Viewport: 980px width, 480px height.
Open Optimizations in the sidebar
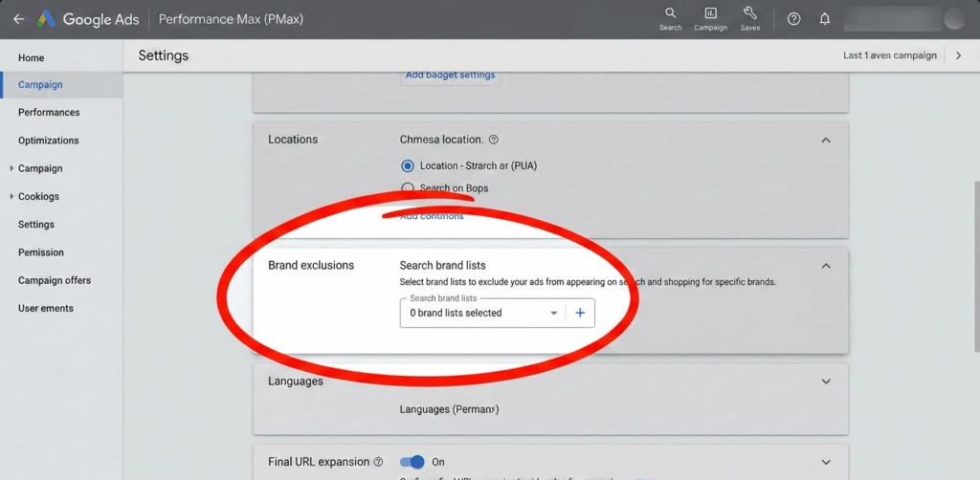click(x=49, y=141)
